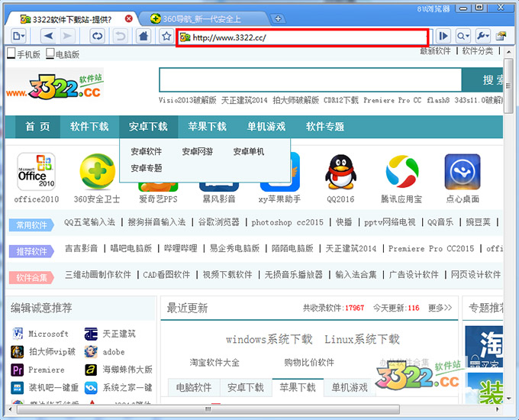The width and height of the screenshot is (519, 420).
Task: Open QQ2016 penguin icon
Action: click(x=340, y=172)
